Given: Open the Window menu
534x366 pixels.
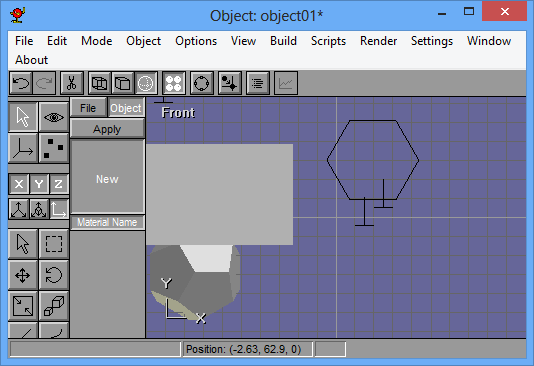Looking at the screenshot, I should coord(489,41).
